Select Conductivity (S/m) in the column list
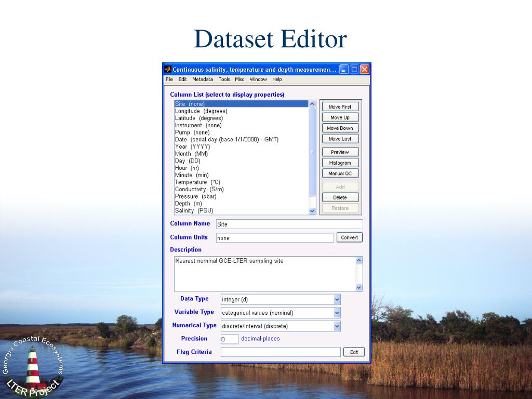Image resolution: width=532 pixels, height=399 pixels. click(241, 189)
